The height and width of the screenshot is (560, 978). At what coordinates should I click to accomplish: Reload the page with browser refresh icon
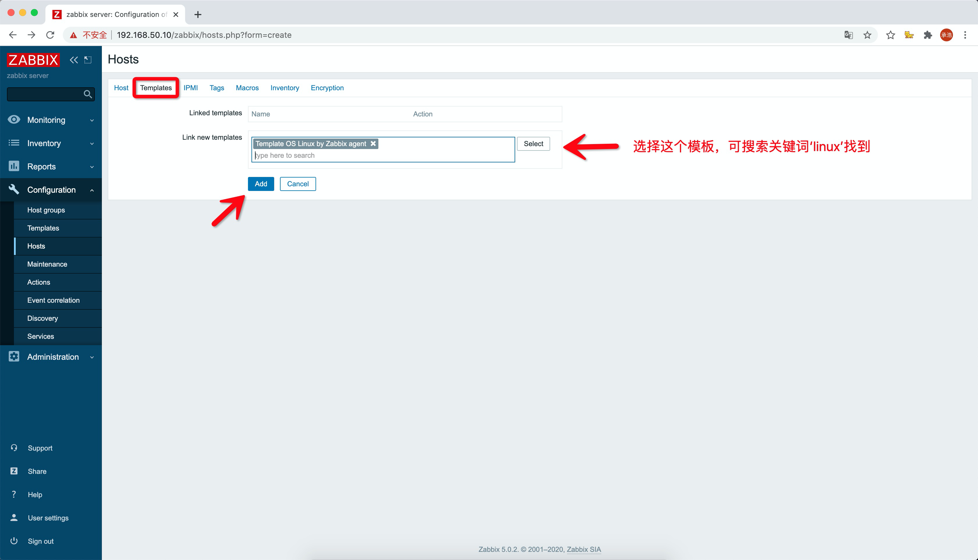click(x=50, y=35)
